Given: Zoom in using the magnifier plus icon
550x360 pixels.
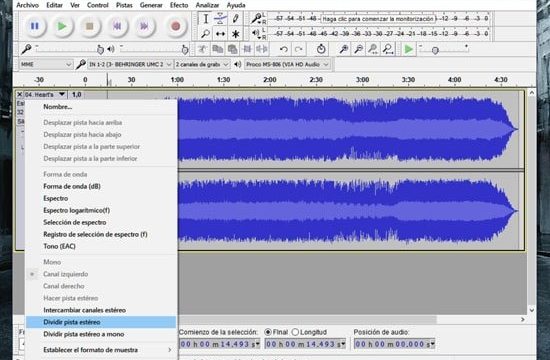Looking at the screenshot, I should click(x=343, y=49).
